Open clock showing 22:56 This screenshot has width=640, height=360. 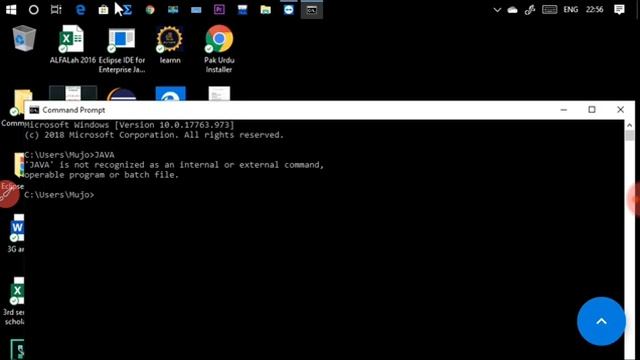click(x=594, y=10)
